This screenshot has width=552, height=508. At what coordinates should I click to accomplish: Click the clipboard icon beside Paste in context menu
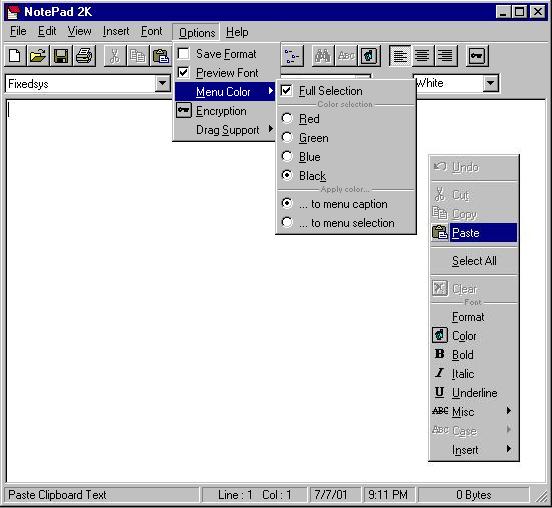[x=440, y=232]
